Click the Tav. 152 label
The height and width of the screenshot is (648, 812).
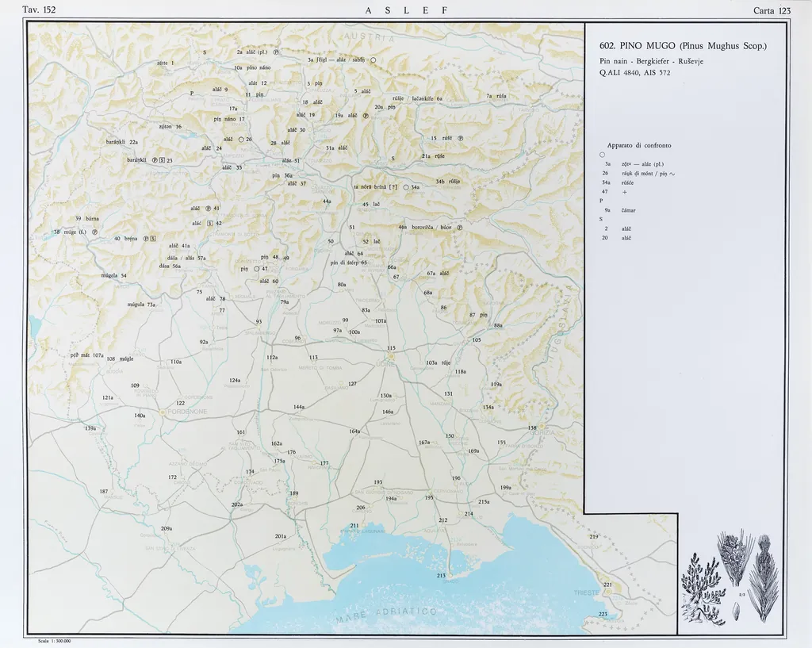pyautogui.click(x=40, y=10)
